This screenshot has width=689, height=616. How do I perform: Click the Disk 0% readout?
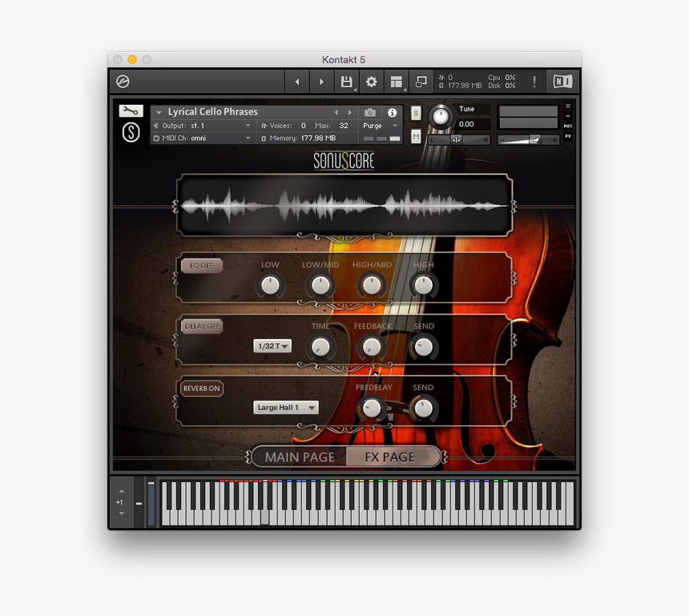(502, 86)
